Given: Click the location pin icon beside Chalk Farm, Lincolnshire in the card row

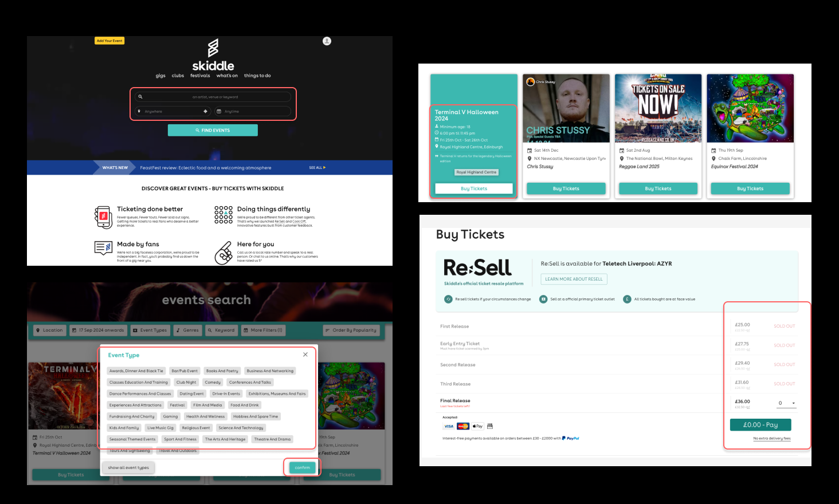Looking at the screenshot, I should coord(713,159).
